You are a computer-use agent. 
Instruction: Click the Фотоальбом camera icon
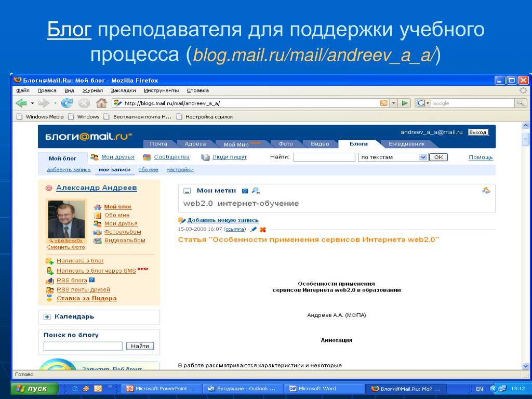(97, 232)
